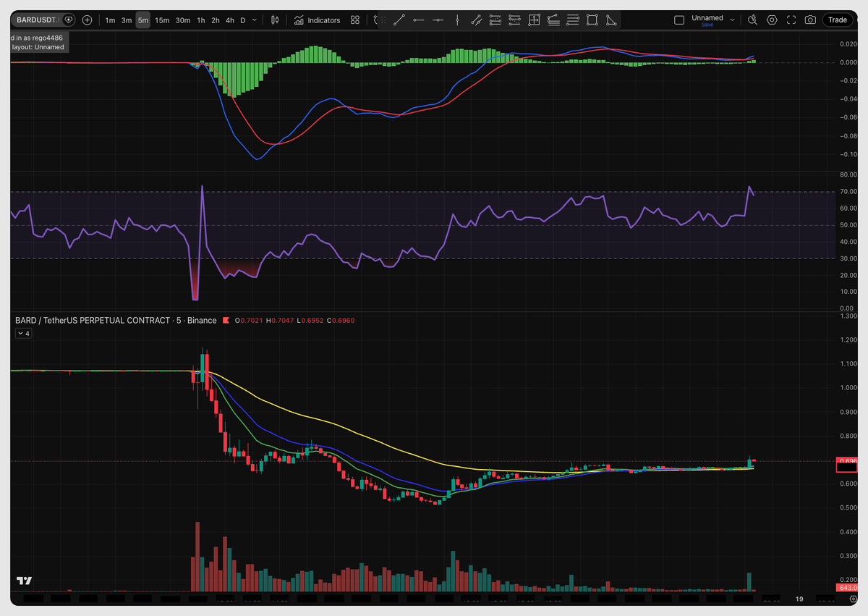Click the BARD / TetherUS chart title
Image resolution: width=868 pixels, height=616 pixels.
[116, 320]
